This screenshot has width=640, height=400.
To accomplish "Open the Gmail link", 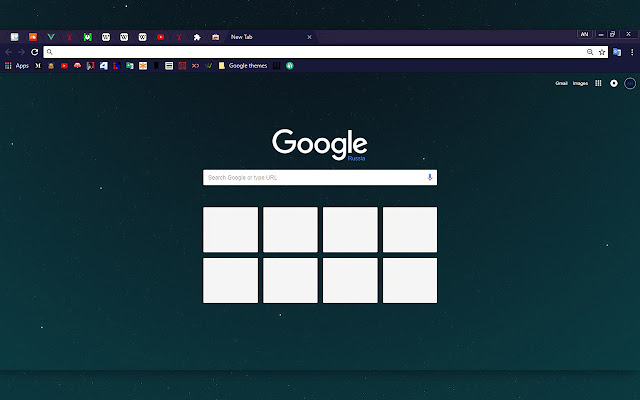I will pyautogui.click(x=561, y=83).
